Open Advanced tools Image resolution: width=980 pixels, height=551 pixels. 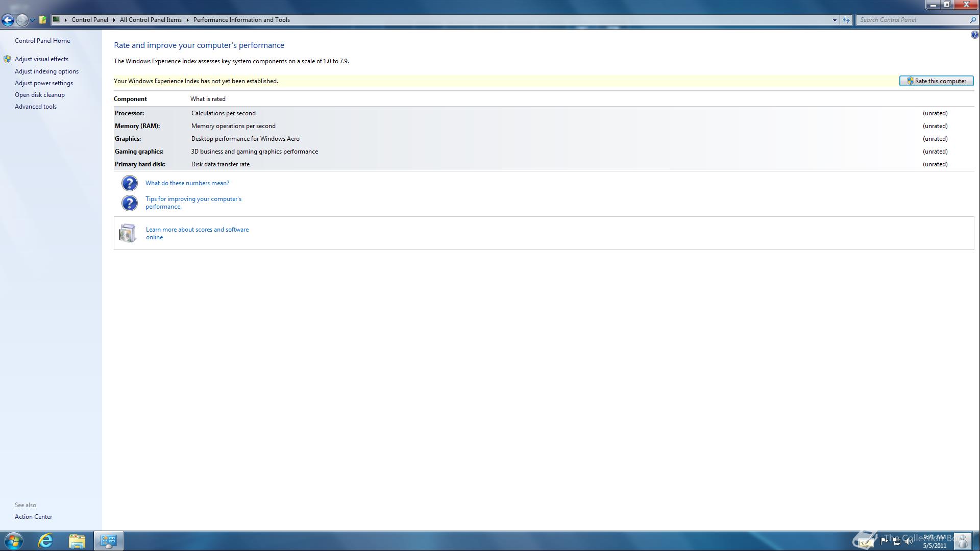36,107
